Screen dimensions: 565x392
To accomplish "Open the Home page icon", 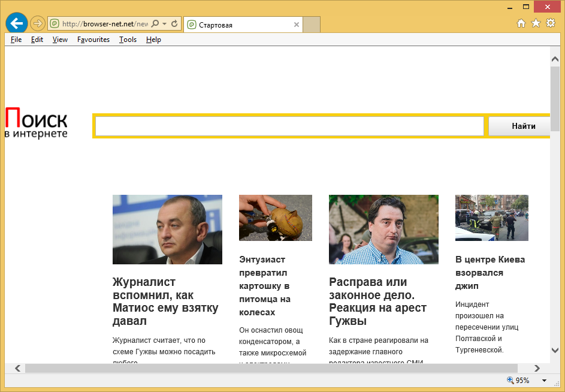I will [521, 23].
